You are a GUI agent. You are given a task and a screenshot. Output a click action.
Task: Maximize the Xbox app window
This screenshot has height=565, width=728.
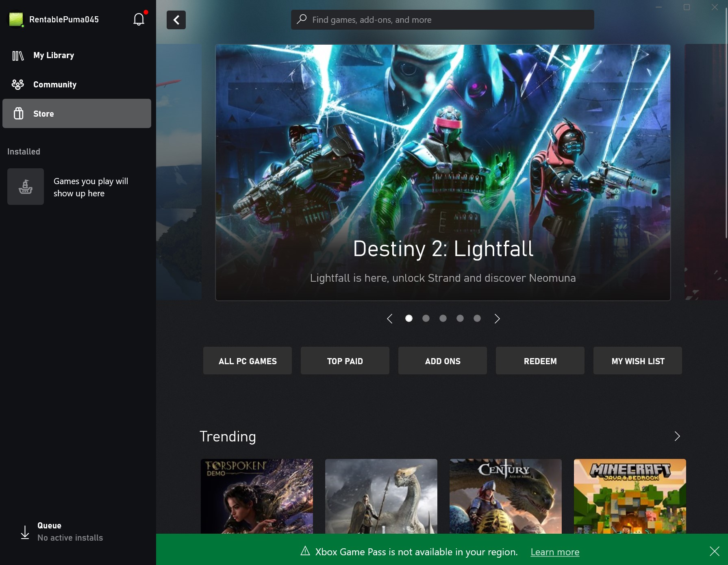[x=687, y=7]
